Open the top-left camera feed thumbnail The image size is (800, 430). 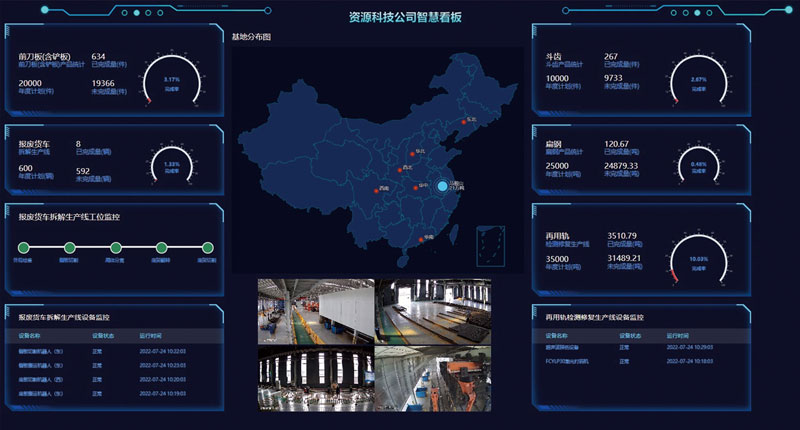315,310
